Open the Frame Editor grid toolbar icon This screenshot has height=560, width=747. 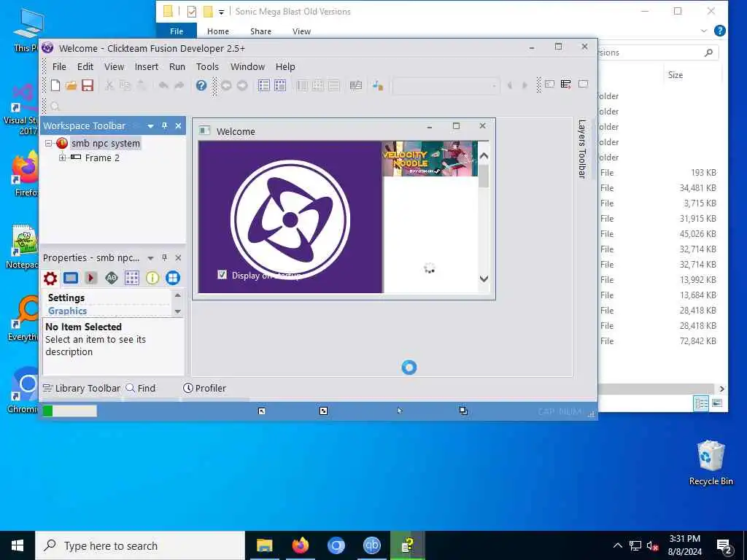(x=280, y=85)
